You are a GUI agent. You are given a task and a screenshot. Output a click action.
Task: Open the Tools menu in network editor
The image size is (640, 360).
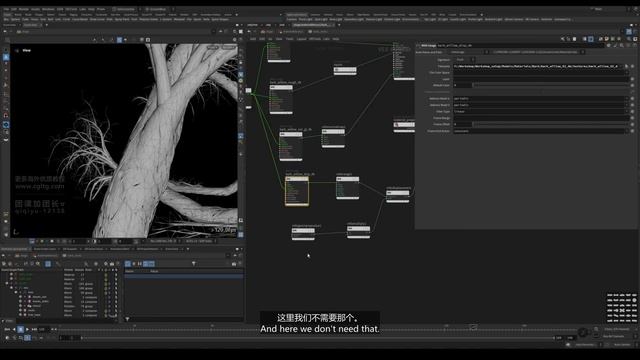[289, 39]
